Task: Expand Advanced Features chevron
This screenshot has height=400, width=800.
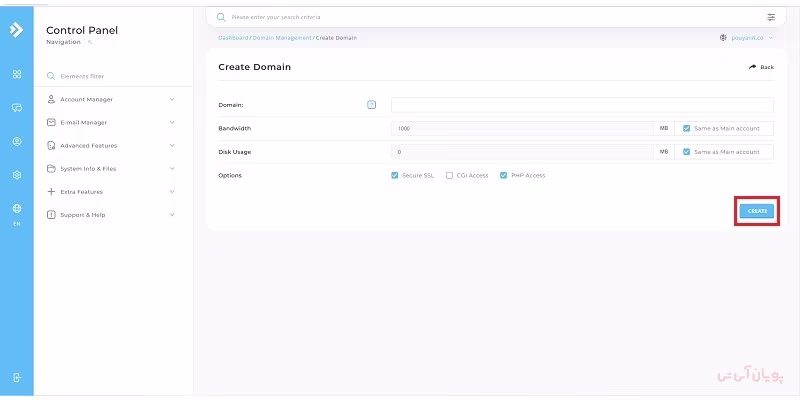Action: tap(172, 145)
